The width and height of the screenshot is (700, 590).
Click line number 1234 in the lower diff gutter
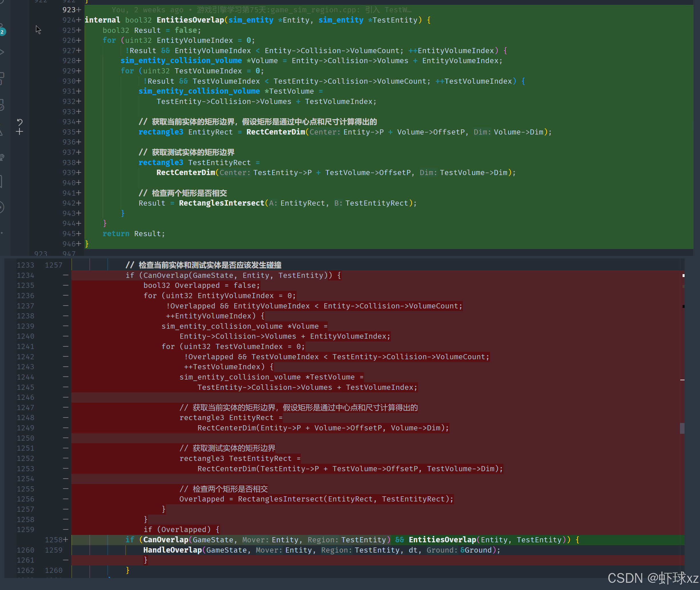pyautogui.click(x=25, y=276)
